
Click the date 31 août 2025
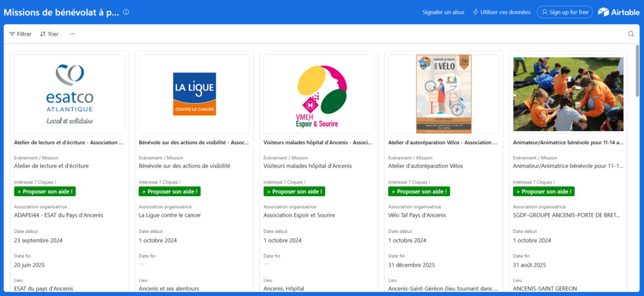(529, 265)
